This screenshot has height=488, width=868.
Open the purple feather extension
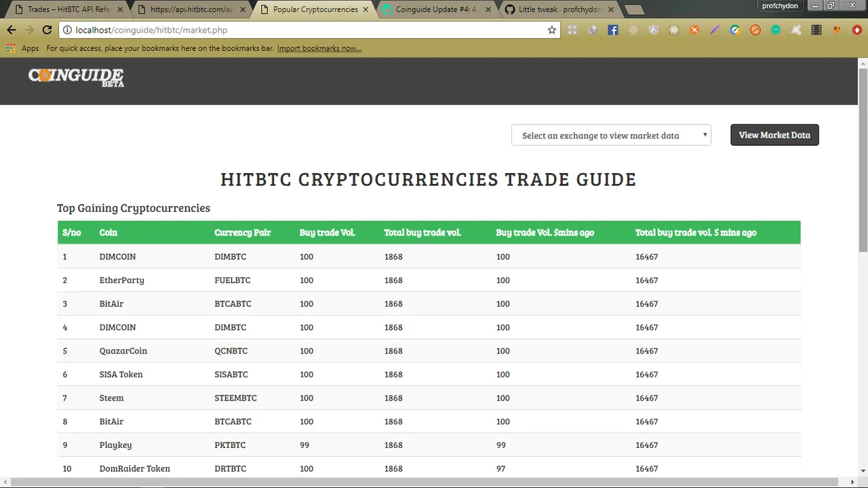click(x=715, y=30)
